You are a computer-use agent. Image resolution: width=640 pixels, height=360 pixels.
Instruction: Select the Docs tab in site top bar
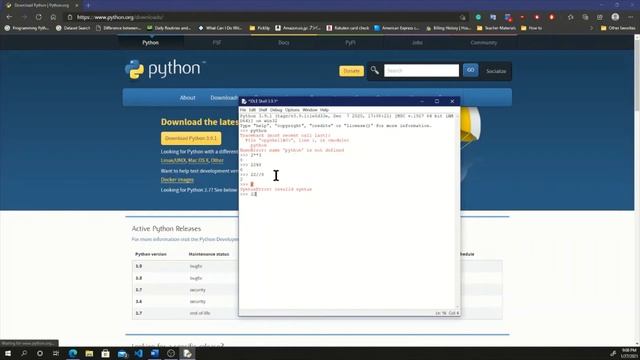[284, 42]
